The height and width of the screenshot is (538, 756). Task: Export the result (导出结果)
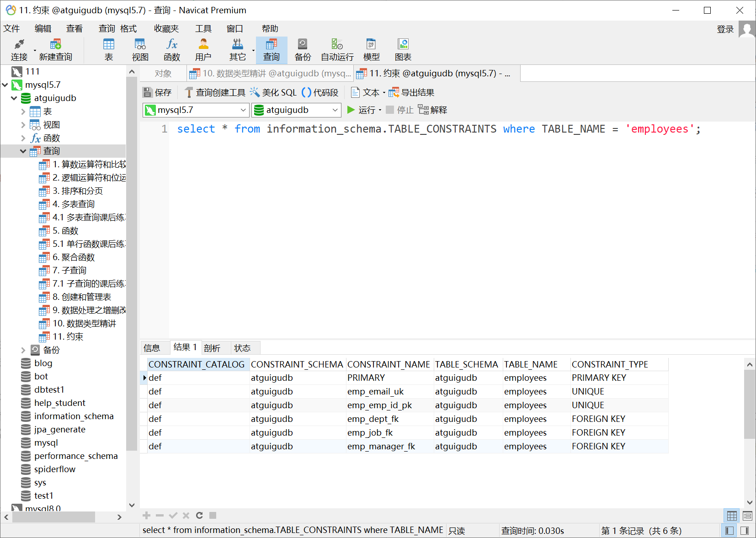point(411,92)
